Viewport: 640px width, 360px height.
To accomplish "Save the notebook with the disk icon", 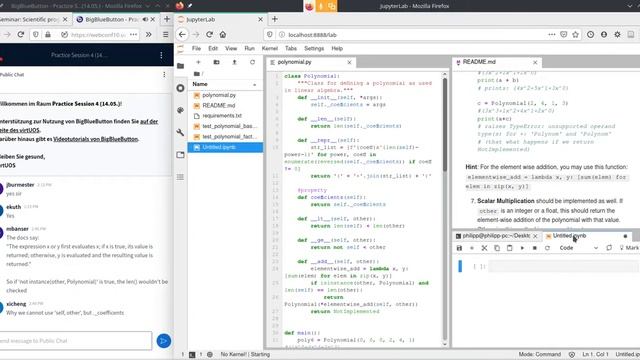I will [x=459, y=248].
